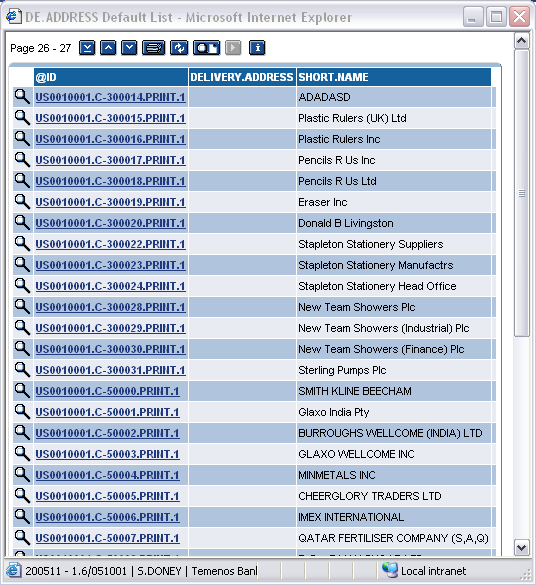Go to previous page with up arrow
Image resolution: width=536 pixels, height=585 pixels.
tap(108, 48)
